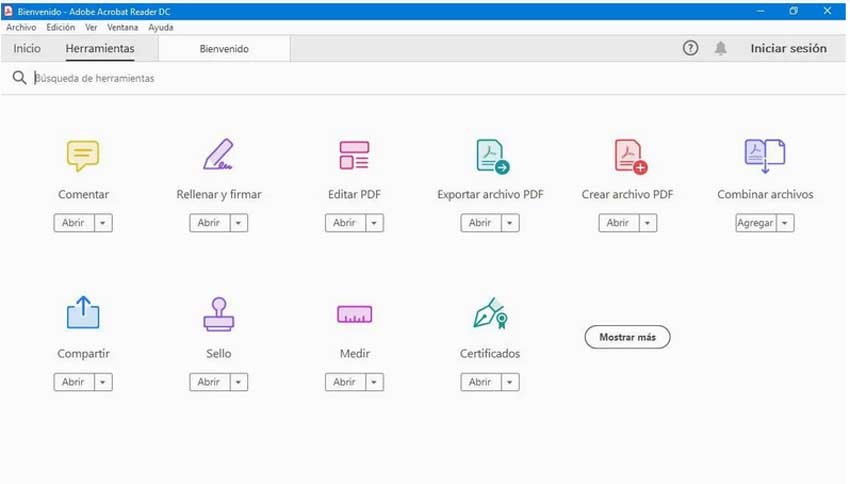Viewport: 850px width, 484px height.
Task: Click Agregar under Combinar archivos
Action: pos(756,223)
